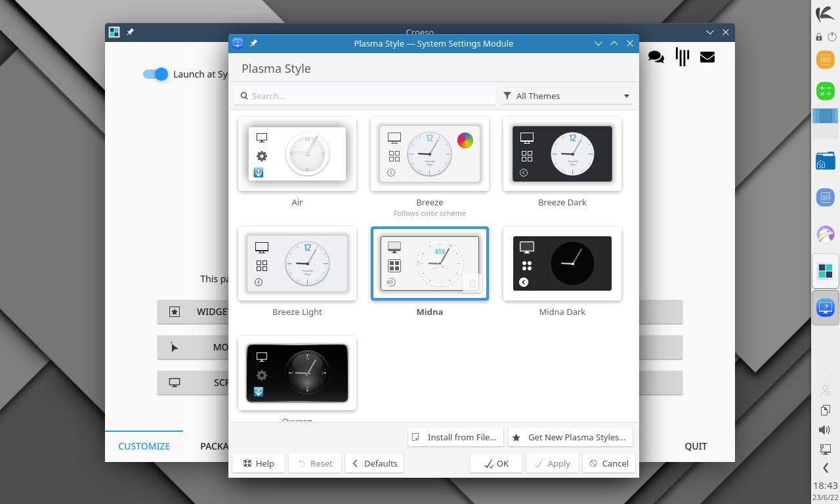The width and height of the screenshot is (840, 504).
Task: Click the Widgets star icon in Croeso
Action: pos(175,312)
